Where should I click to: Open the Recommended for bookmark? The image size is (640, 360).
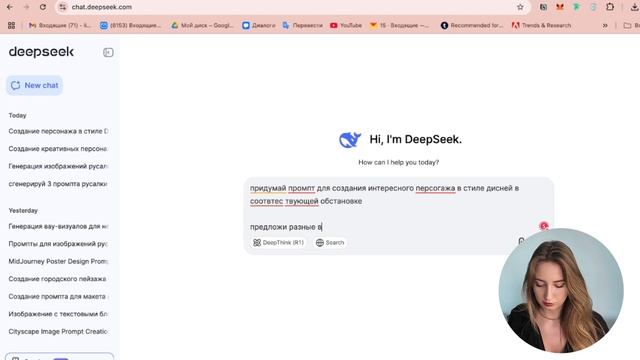click(x=472, y=25)
